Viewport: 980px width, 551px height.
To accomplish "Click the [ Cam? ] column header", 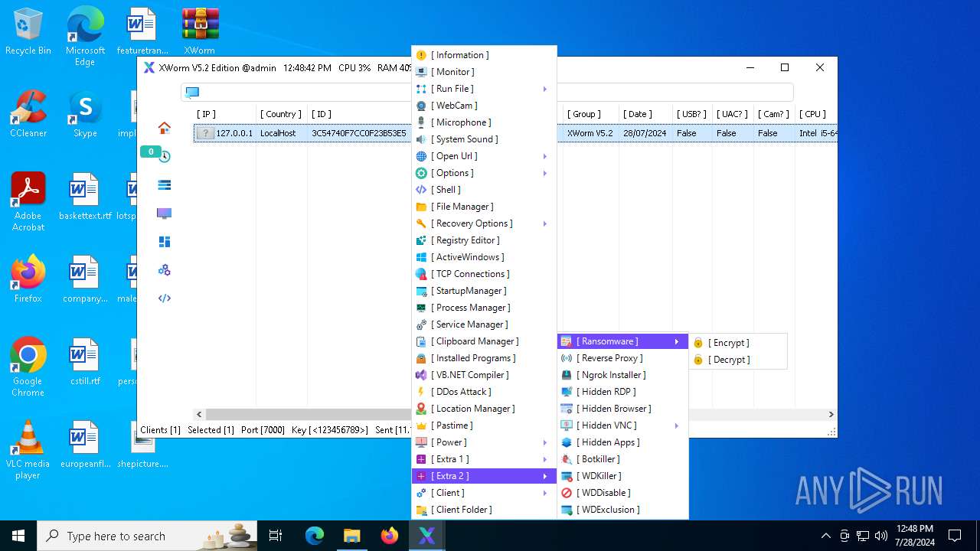I will (x=773, y=114).
